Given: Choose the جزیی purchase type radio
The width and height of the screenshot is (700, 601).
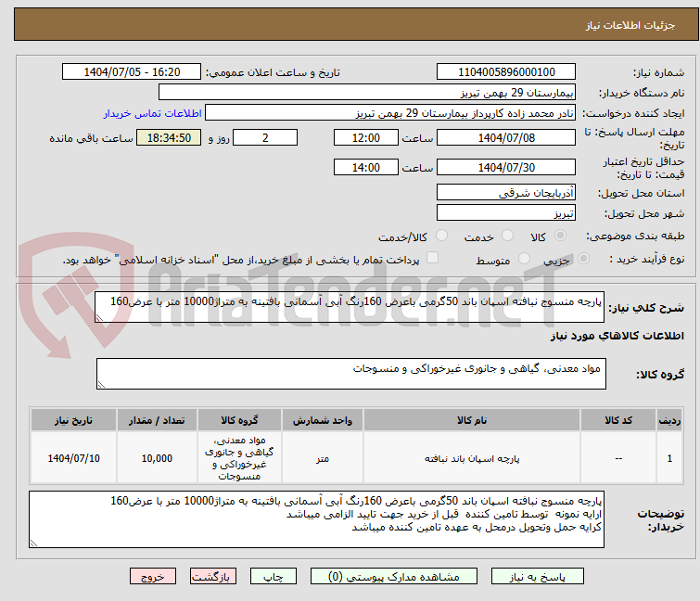Looking at the screenshot, I should pos(583,259).
